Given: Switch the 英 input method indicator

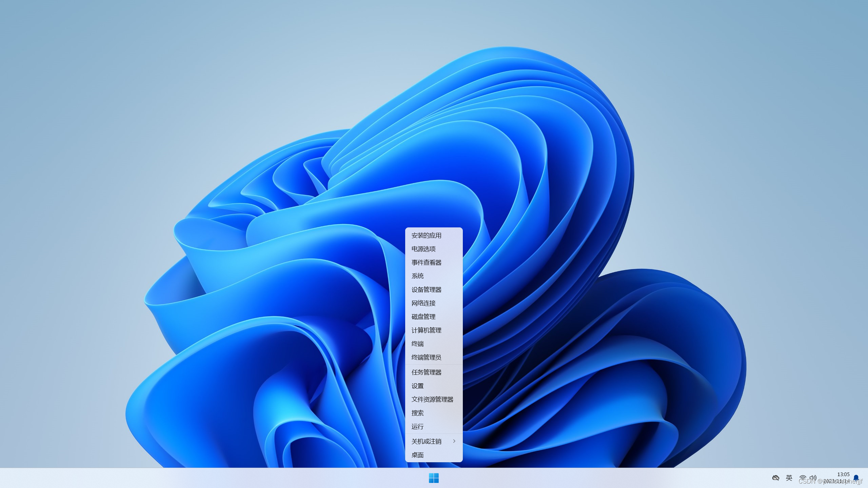Looking at the screenshot, I should pos(789,478).
